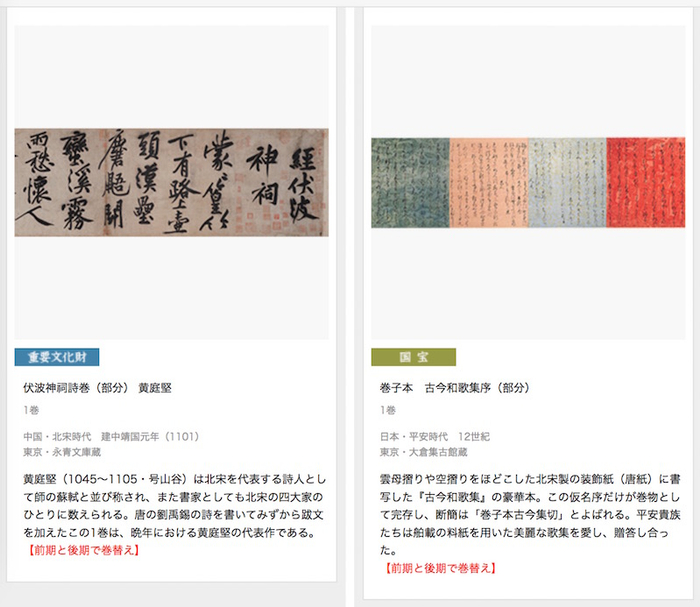The image size is (700, 607).
Task: Click the 東京・大倉集古館蔵 collection text
Action: point(424,452)
